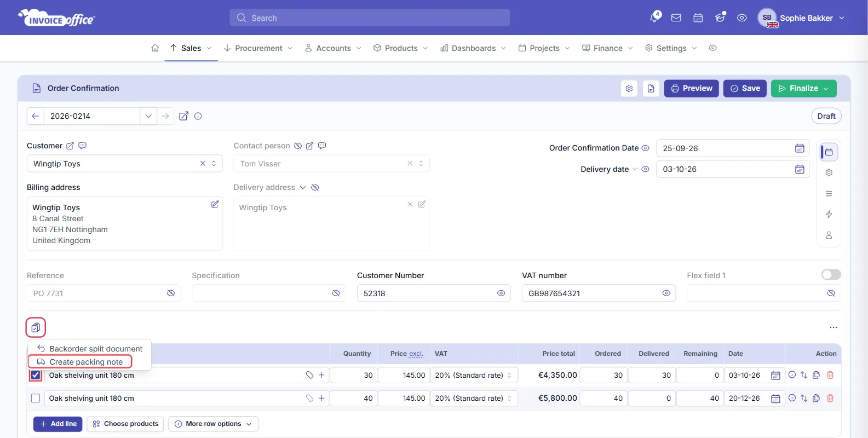Expand the document number 2026-0214 dropdown

click(x=148, y=116)
